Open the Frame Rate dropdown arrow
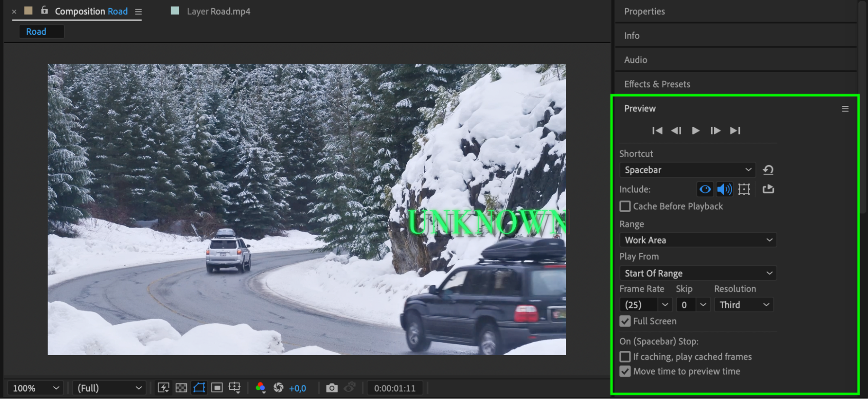The height and width of the screenshot is (399, 868). (665, 305)
